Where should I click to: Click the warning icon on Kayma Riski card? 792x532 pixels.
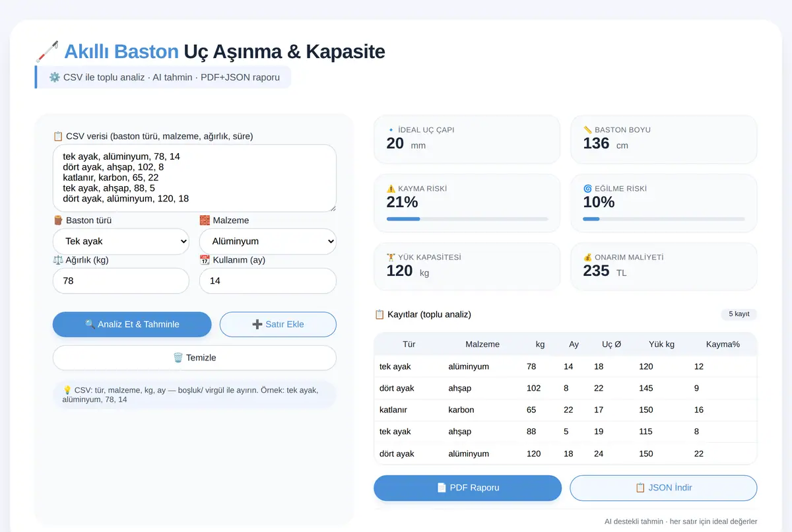click(x=391, y=189)
